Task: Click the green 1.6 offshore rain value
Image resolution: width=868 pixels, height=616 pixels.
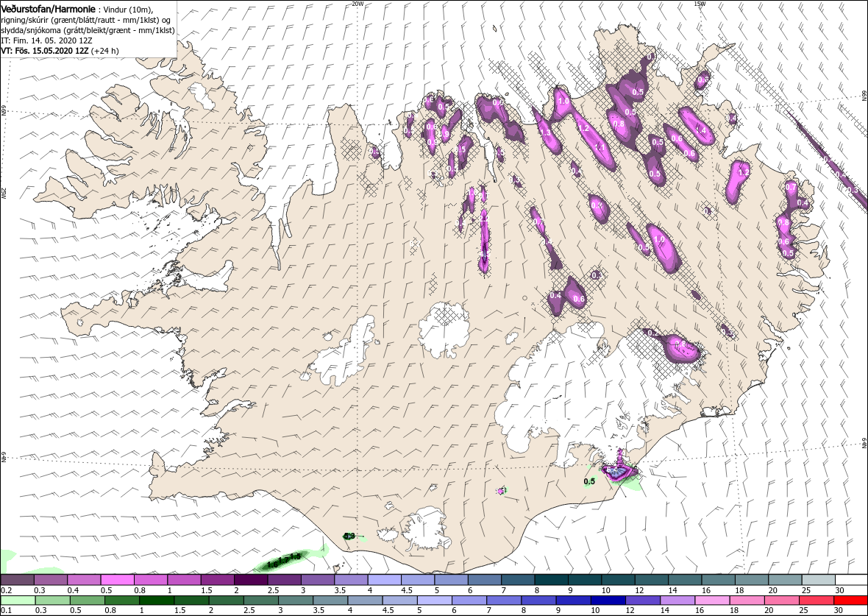Action: pos(272,565)
